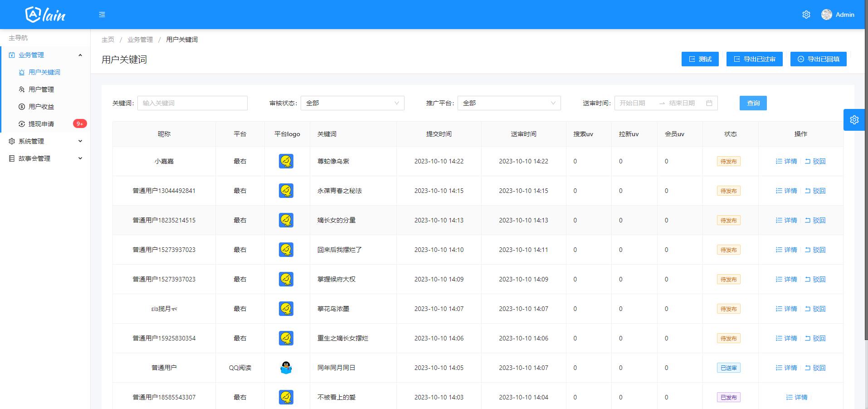Click platform logo in 嫡长女的分量 row
Viewport: 868px width, 409px height.
click(286, 220)
